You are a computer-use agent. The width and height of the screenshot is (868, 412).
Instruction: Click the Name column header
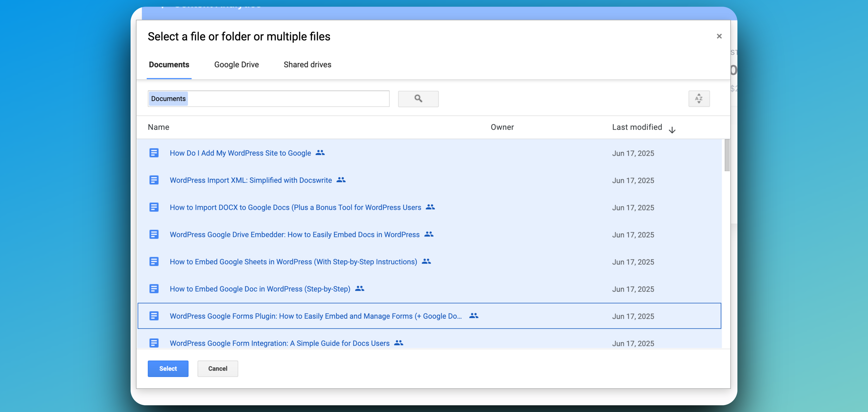pos(158,127)
